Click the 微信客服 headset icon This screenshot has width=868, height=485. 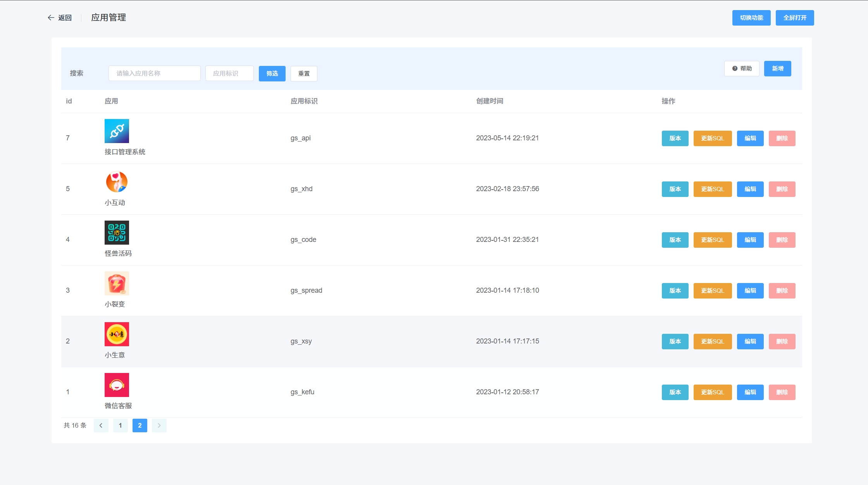click(117, 385)
